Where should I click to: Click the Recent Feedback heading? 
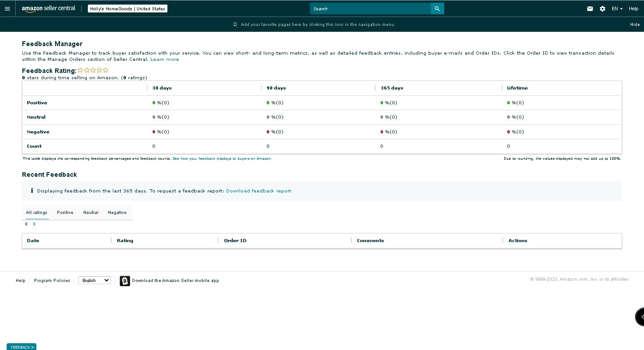[x=49, y=175]
